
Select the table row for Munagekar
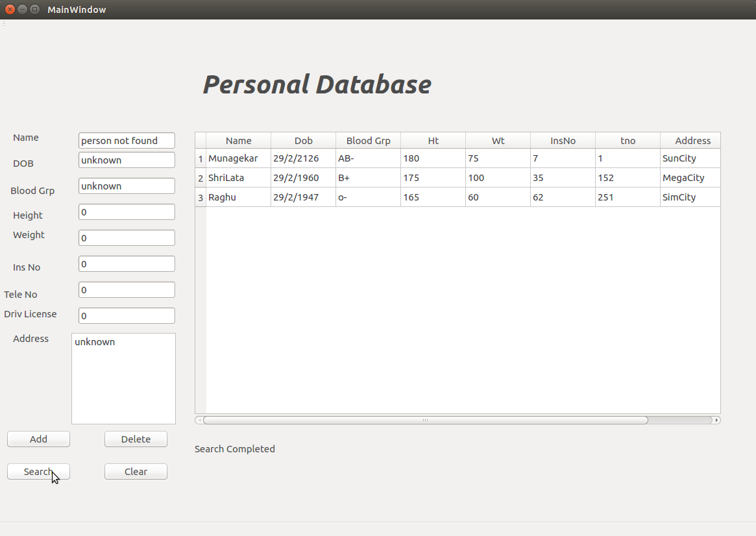coord(238,158)
